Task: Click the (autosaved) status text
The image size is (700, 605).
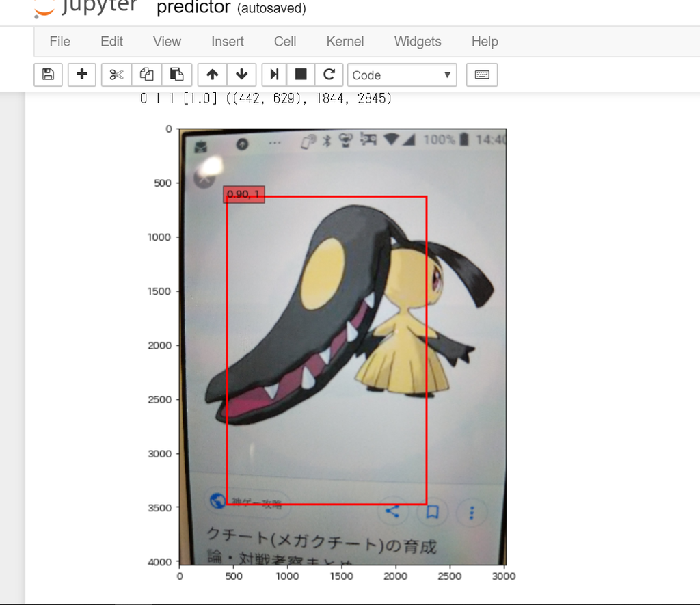Action: 272,8
